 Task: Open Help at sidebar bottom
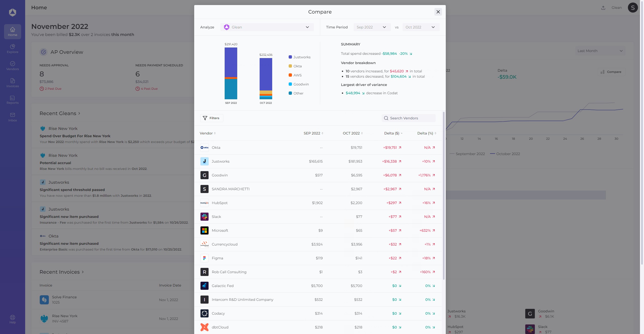coord(12,319)
